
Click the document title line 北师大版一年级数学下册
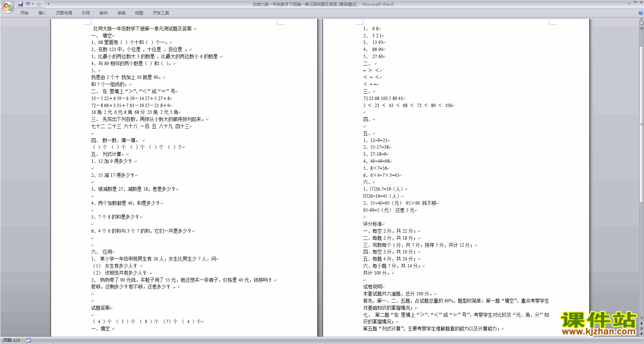pyautogui.click(x=142, y=29)
